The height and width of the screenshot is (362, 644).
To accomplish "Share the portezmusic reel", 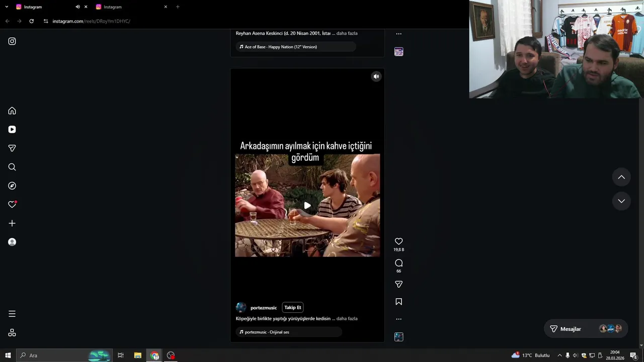I will tap(398, 285).
